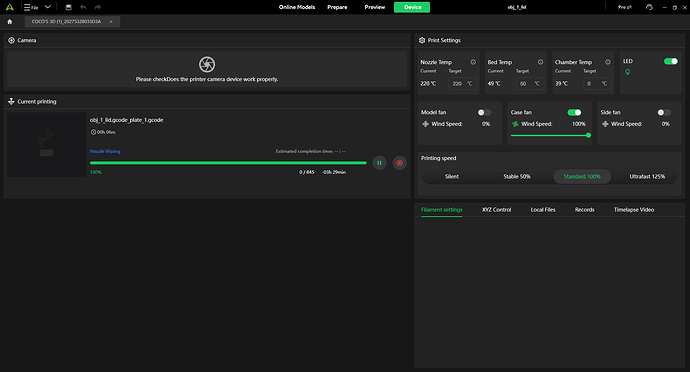The width and height of the screenshot is (690, 372).
Task: Click the Camera panel icon
Action: 11,40
